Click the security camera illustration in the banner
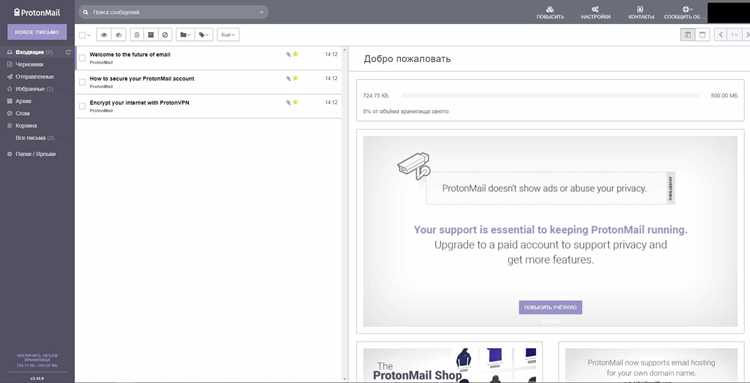Screen dimensions: 750x383 (x=414, y=166)
